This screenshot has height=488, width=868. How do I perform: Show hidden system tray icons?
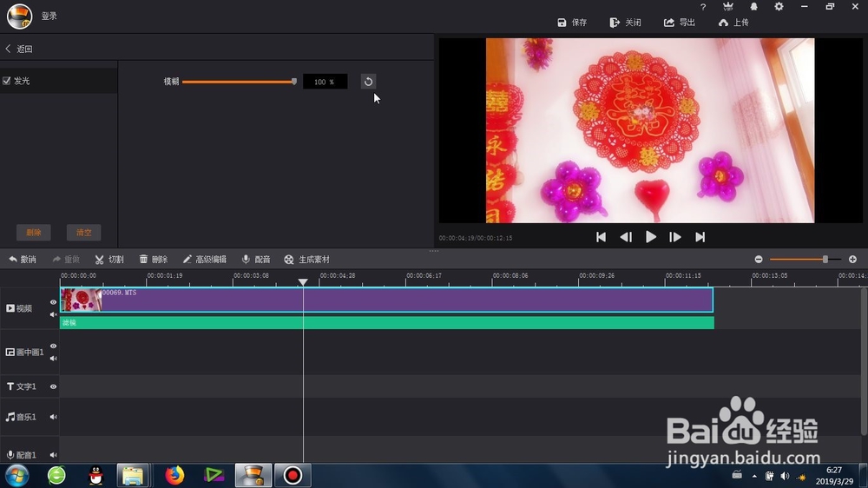click(754, 477)
